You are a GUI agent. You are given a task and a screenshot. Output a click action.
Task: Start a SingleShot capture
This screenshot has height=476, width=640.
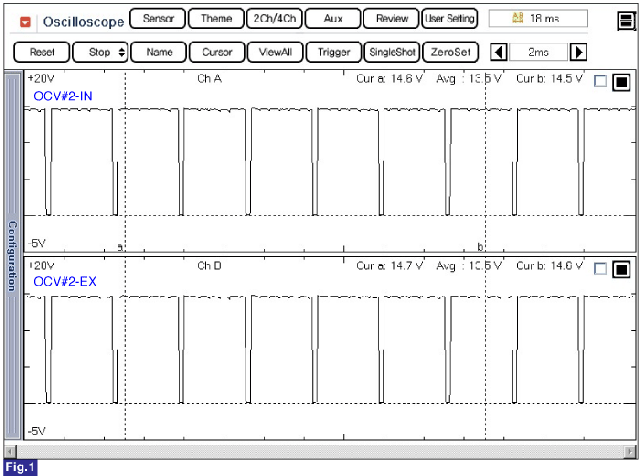click(x=392, y=52)
